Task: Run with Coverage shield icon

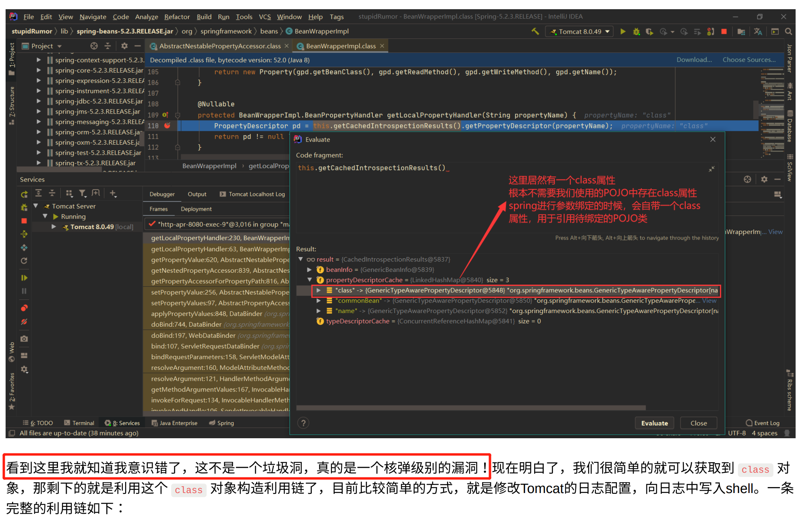Action: click(x=649, y=31)
